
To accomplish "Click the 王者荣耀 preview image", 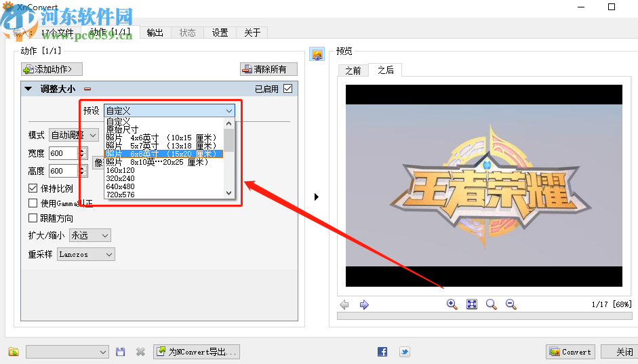I will pyautogui.click(x=484, y=186).
